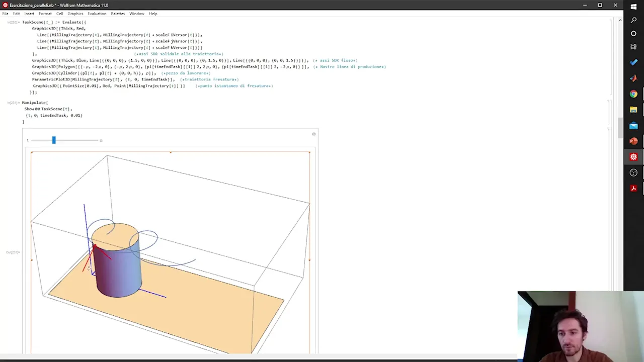Open the Cell menu
The height and width of the screenshot is (362, 644).
click(59, 14)
